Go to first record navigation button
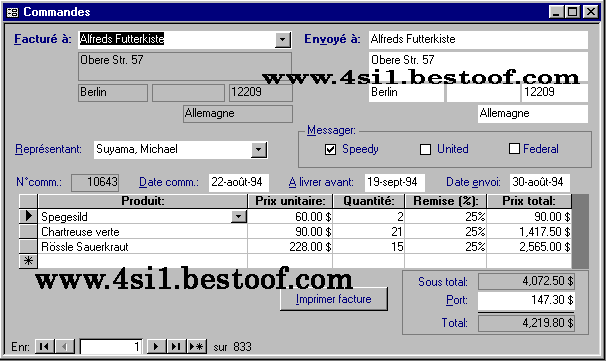This screenshot has height=361, width=606. click(44, 346)
